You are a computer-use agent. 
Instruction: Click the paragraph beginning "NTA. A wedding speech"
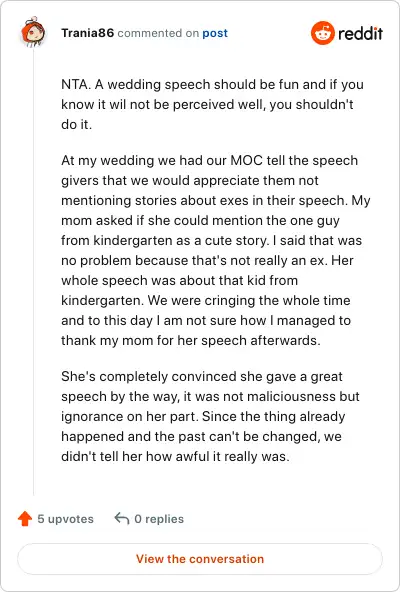pos(212,104)
